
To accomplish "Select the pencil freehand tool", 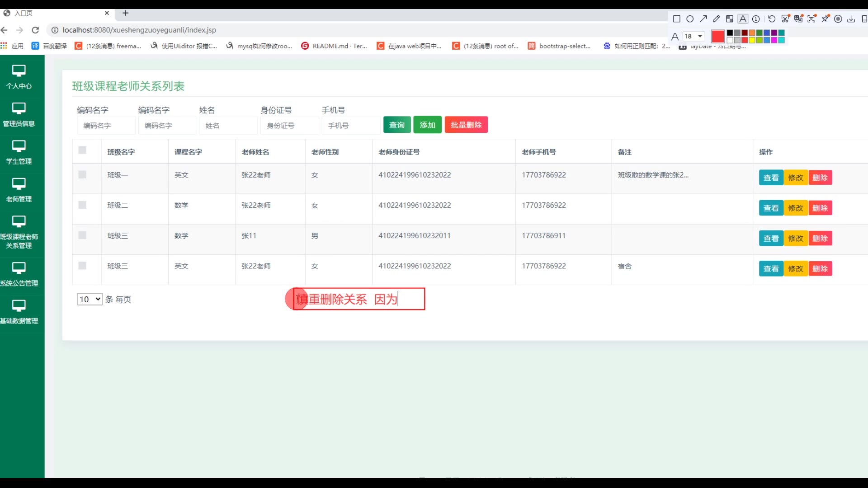I will [x=716, y=19].
